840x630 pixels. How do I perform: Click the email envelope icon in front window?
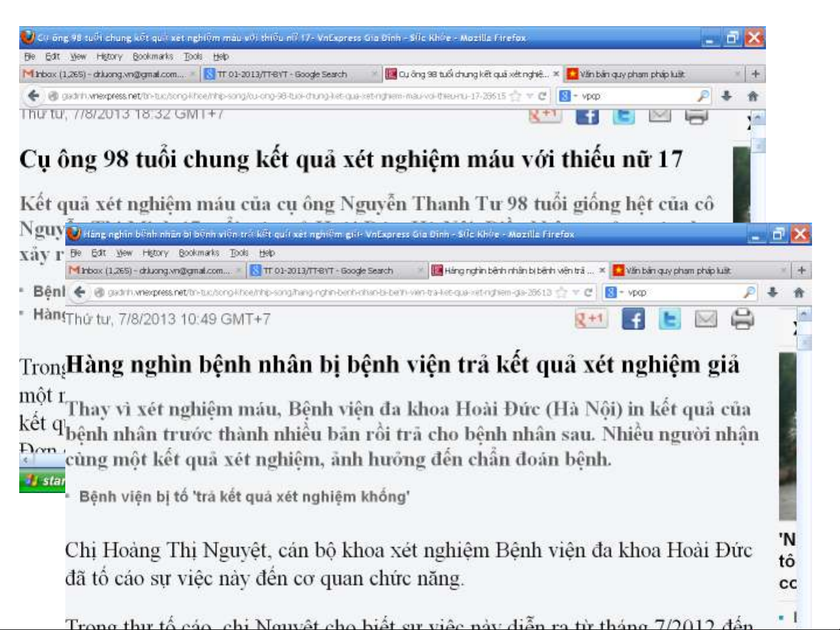(x=706, y=319)
